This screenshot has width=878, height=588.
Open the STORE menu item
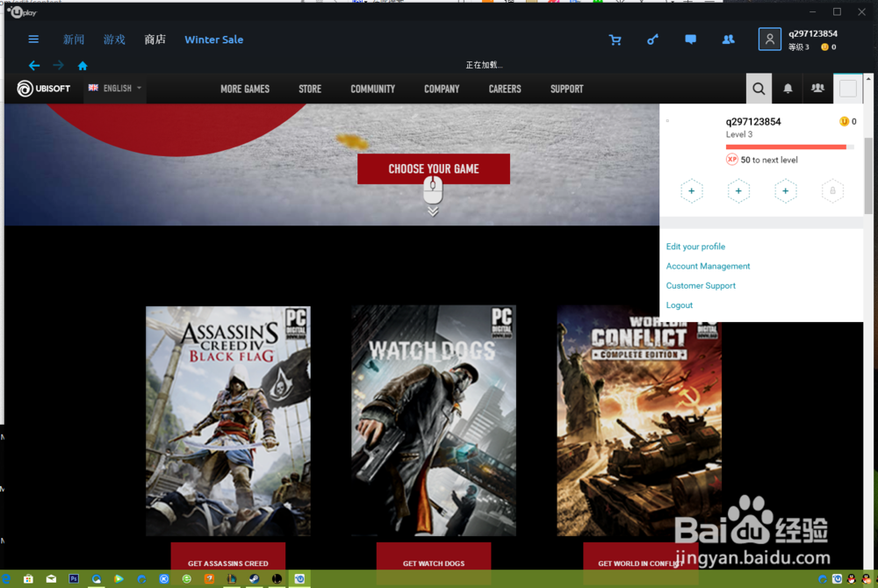click(310, 89)
